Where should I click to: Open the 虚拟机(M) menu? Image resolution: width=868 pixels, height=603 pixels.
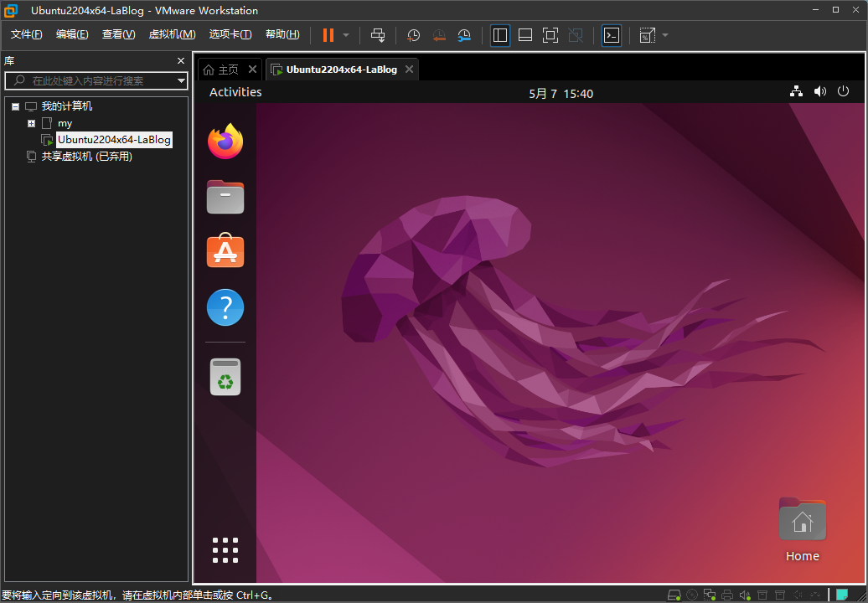(172, 34)
